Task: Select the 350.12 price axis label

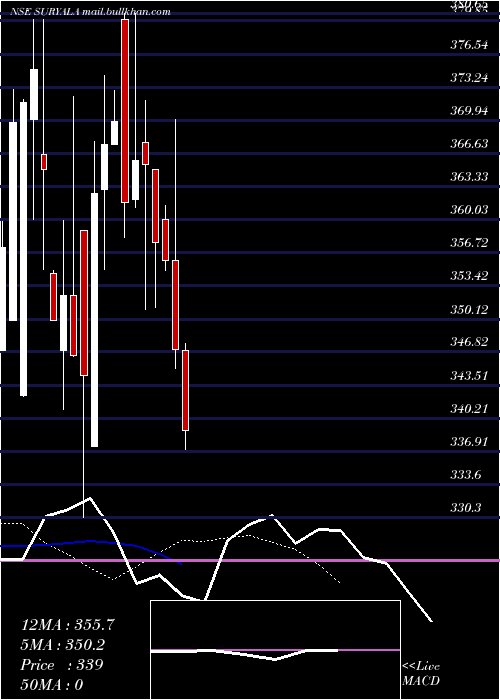Action: pos(469,310)
